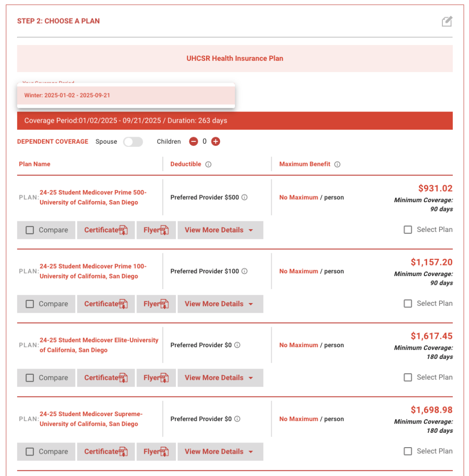Click the Coverage Period duration red bar
Screen dimensions: 469x476
pos(235,120)
